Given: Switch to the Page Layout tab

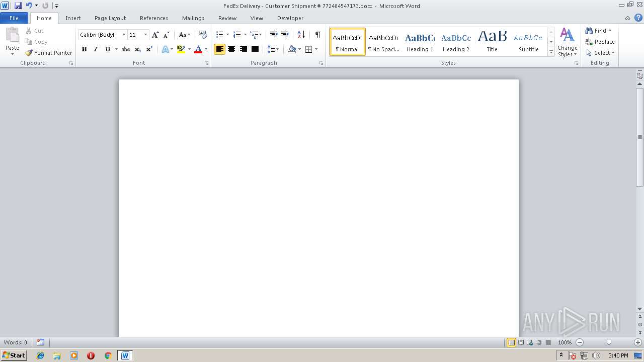Looking at the screenshot, I should (x=110, y=18).
